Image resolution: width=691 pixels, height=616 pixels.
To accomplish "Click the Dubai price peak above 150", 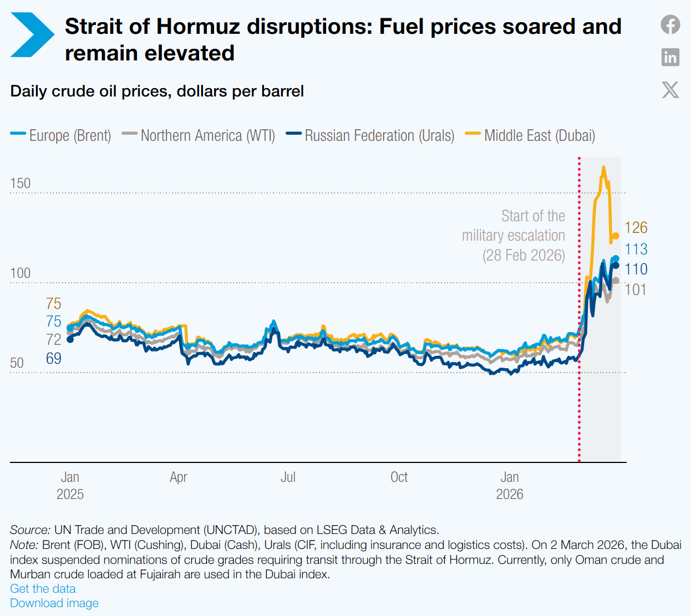I will [x=603, y=168].
